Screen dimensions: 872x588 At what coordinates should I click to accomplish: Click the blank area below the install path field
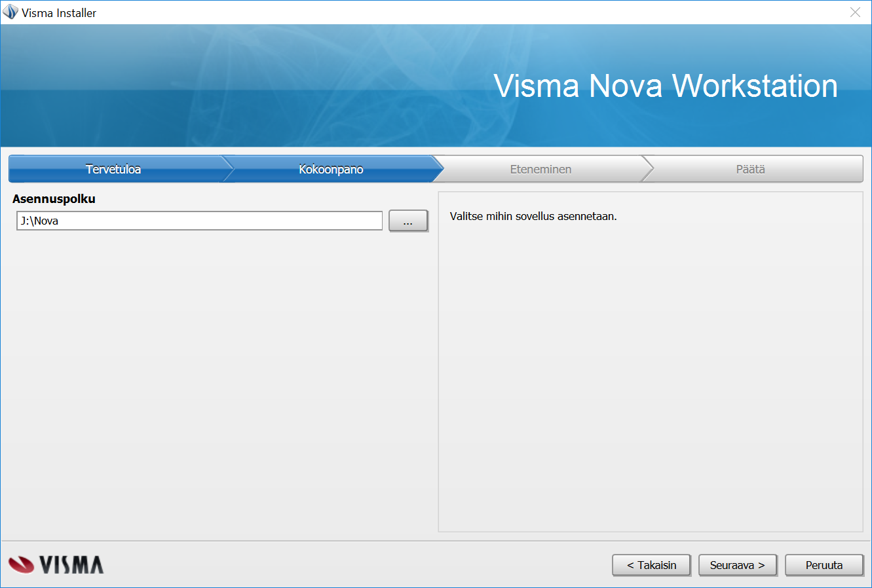coord(216,380)
